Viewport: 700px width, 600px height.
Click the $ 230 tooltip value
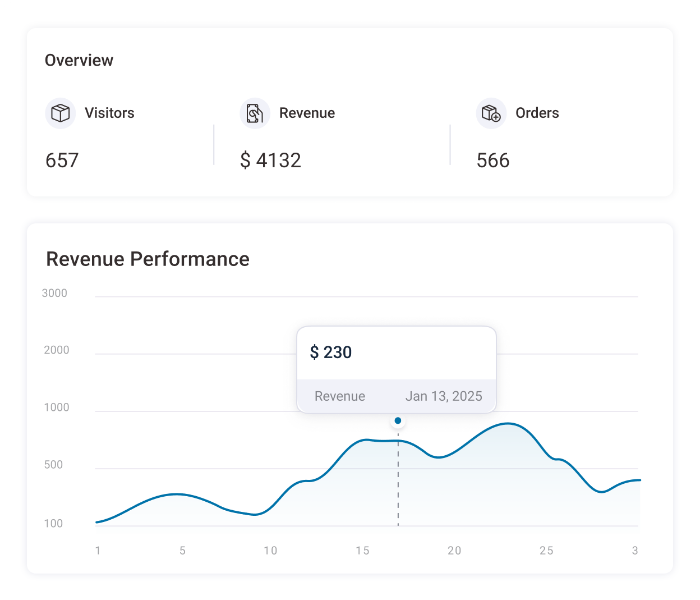331,352
